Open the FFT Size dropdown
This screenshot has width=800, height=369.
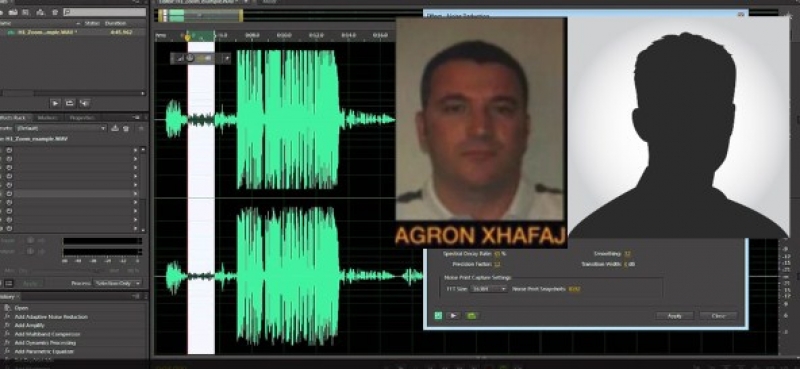489,289
